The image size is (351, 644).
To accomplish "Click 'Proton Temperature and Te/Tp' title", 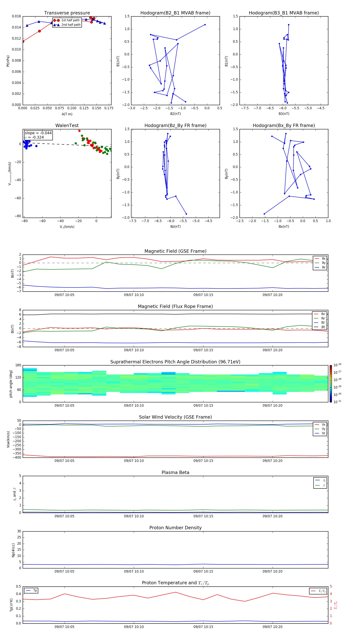I will point(175,583).
